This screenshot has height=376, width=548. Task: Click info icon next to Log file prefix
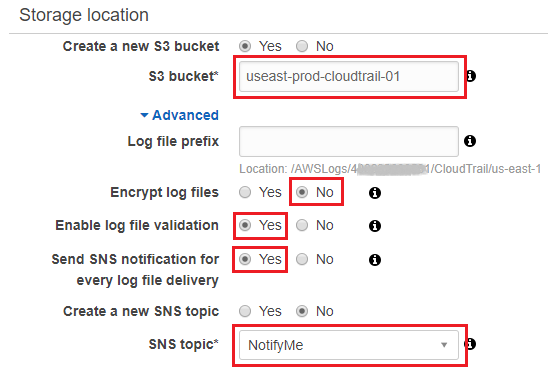[470, 141]
